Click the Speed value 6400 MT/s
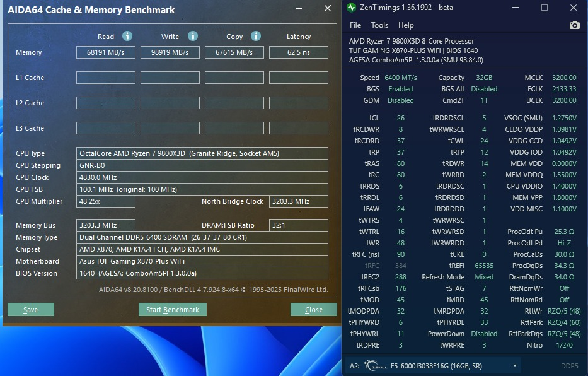 400,78
